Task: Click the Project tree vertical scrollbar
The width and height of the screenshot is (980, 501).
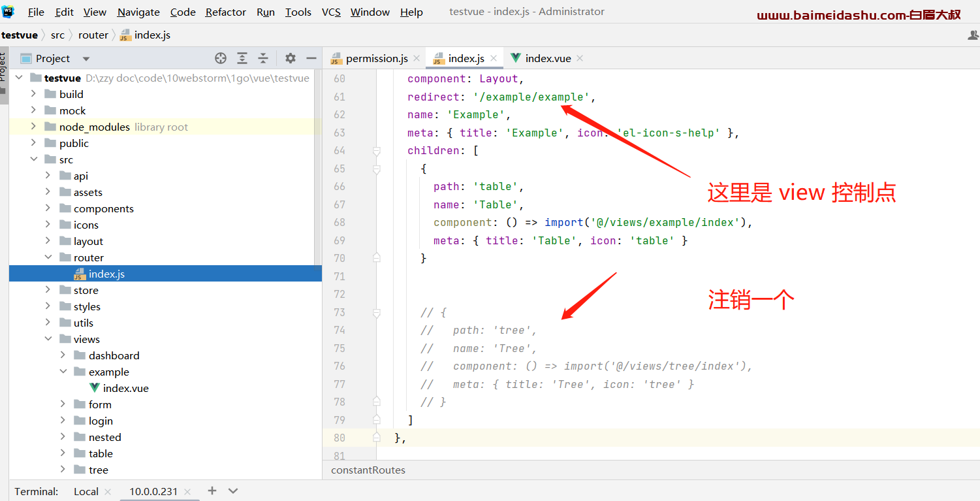Action: tap(318, 170)
